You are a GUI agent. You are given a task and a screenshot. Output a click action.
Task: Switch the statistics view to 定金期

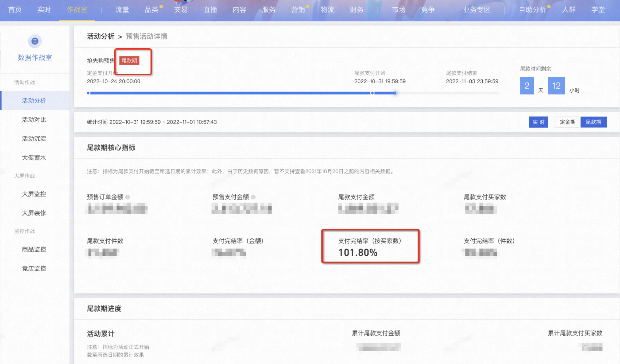click(x=567, y=122)
